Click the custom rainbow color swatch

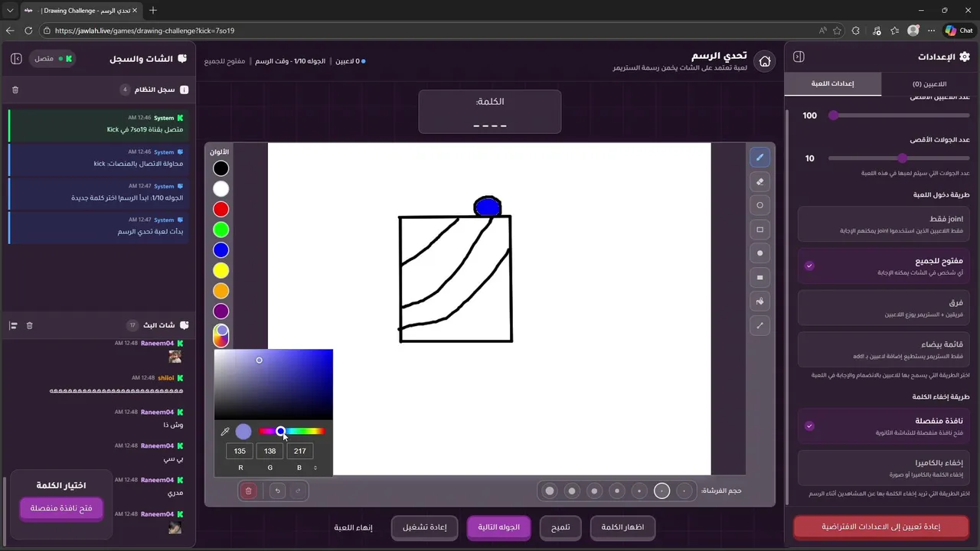tap(220, 334)
